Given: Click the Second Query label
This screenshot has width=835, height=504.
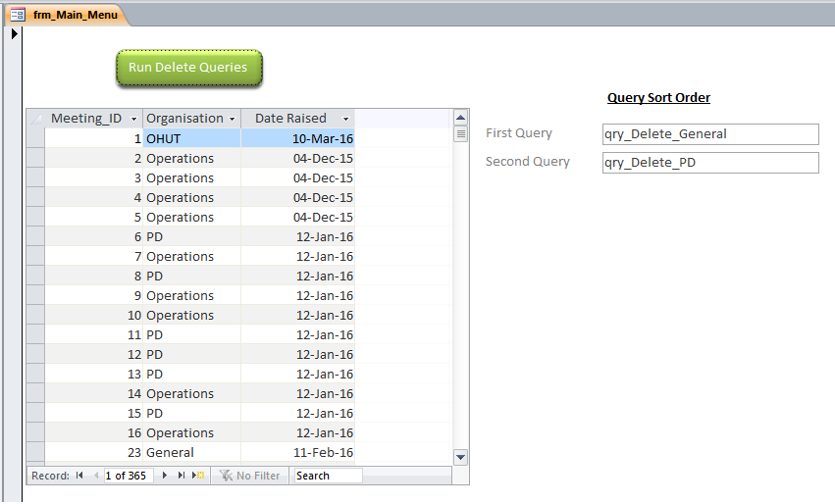Looking at the screenshot, I should [527, 161].
